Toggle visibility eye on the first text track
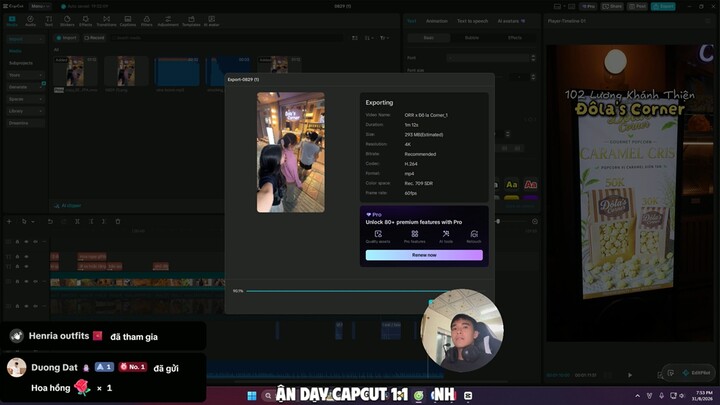 [x=26, y=257]
